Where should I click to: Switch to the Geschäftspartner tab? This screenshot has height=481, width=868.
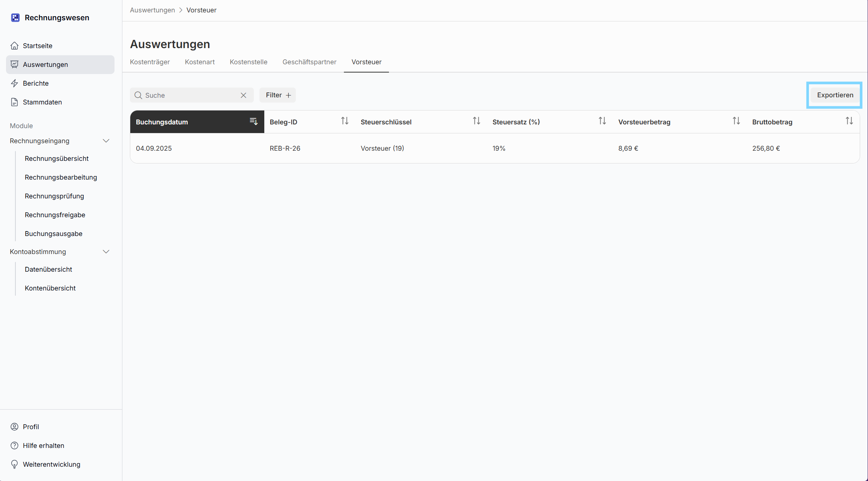(309, 62)
